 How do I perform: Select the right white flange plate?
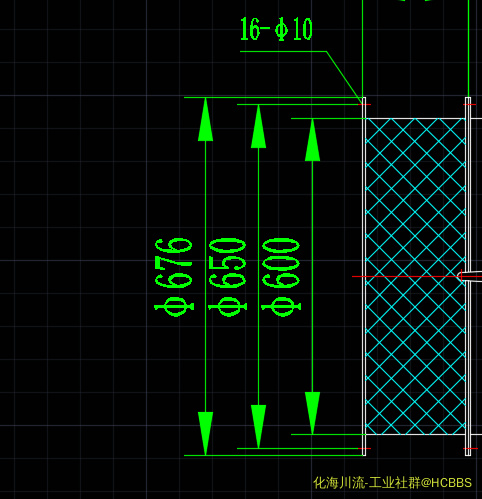point(468,276)
